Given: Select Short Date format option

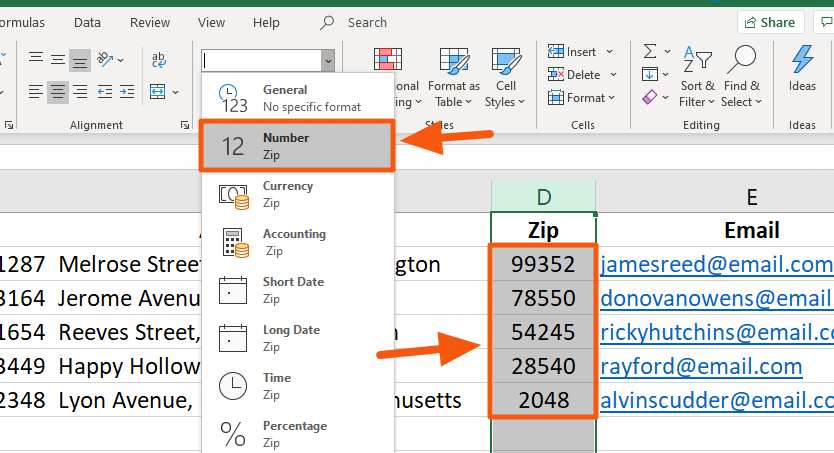Looking at the screenshot, I should (298, 290).
